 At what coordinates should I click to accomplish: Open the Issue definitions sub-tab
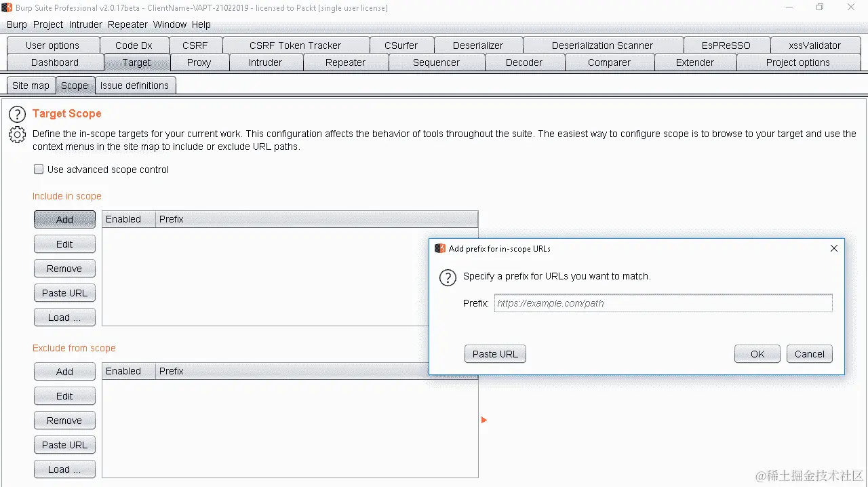coord(134,85)
